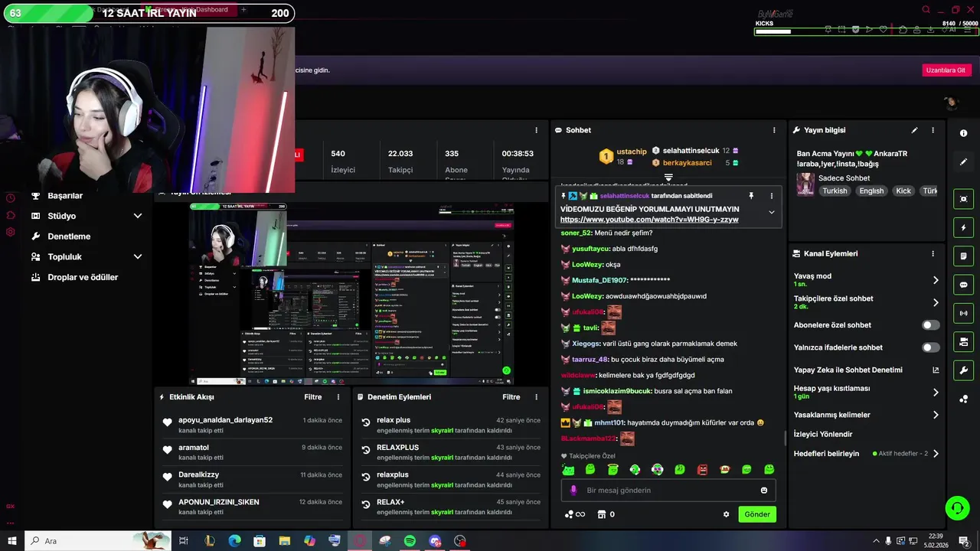Click the pencil icon in right sidebar
The width and height of the screenshot is (980, 551).
pyautogui.click(x=963, y=161)
